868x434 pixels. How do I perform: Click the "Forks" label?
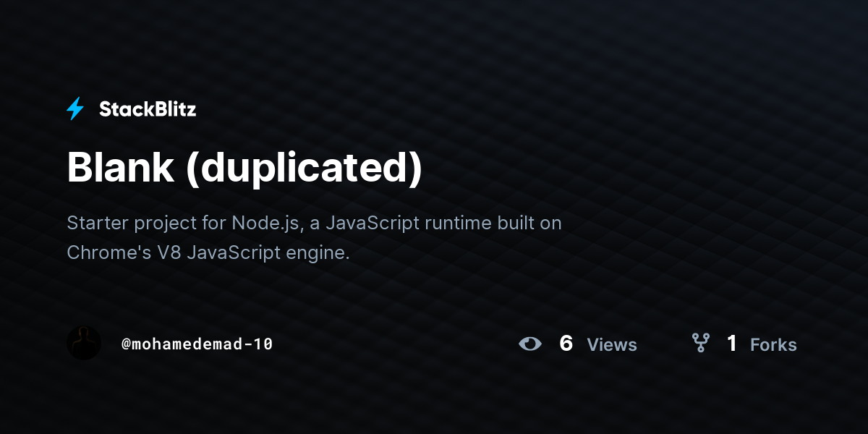(773, 345)
